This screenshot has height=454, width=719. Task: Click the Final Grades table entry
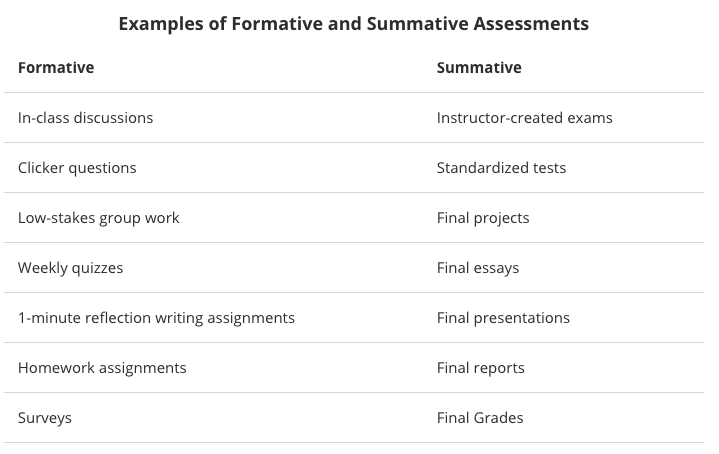[x=480, y=418]
